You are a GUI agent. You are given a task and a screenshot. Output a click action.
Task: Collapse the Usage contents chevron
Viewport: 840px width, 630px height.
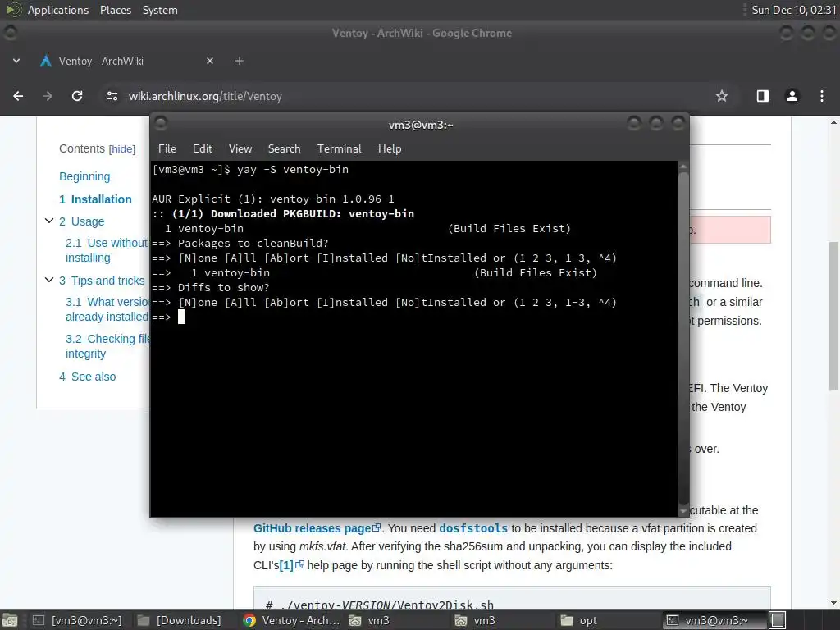(48, 221)
